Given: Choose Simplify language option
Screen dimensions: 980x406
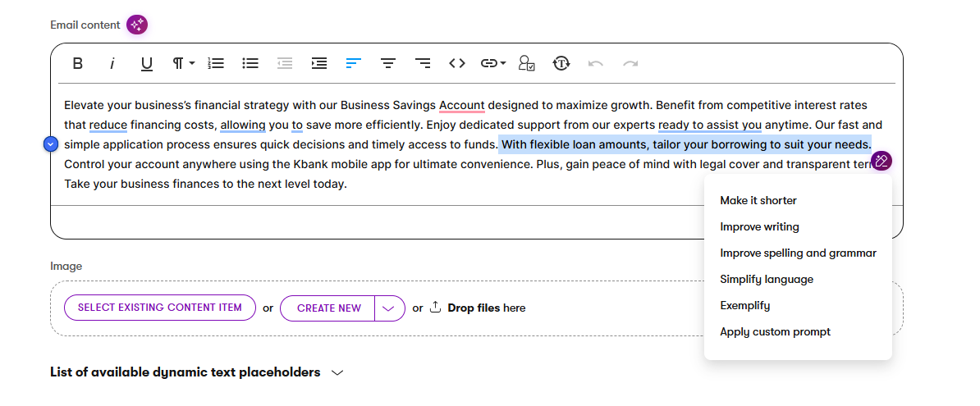Looking at the screenshot, I should tap(767, 279).
